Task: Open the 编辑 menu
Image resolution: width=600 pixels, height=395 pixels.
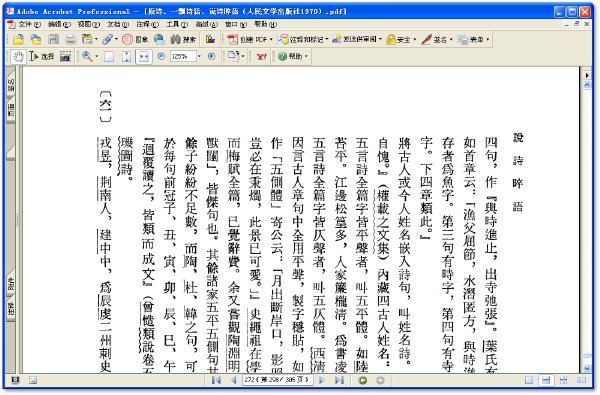Action: coord(59,24)
